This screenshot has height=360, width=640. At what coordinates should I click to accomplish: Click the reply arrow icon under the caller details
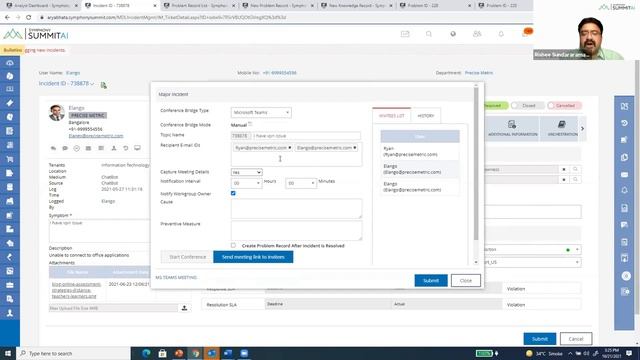coord(53,148)
